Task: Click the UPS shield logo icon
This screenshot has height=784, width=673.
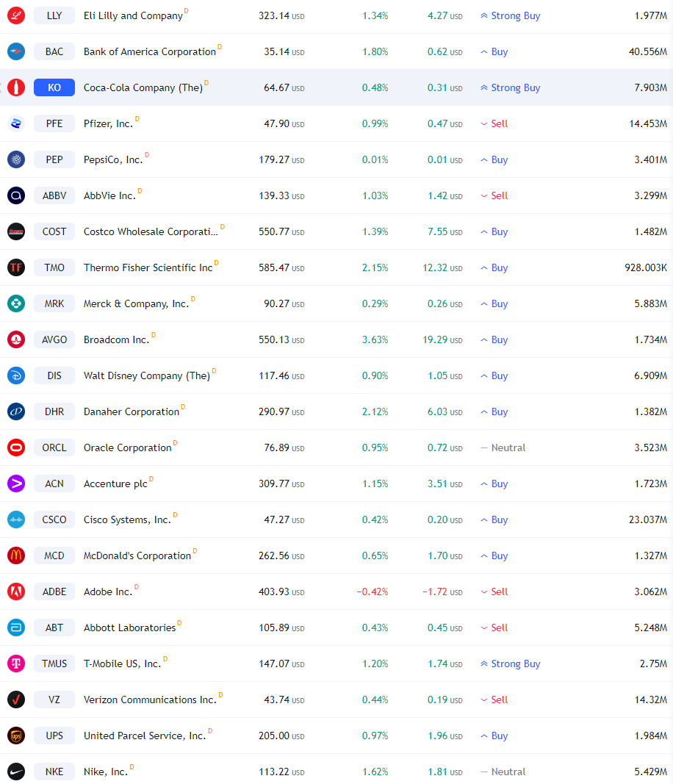Action: [x=16, y=736]
